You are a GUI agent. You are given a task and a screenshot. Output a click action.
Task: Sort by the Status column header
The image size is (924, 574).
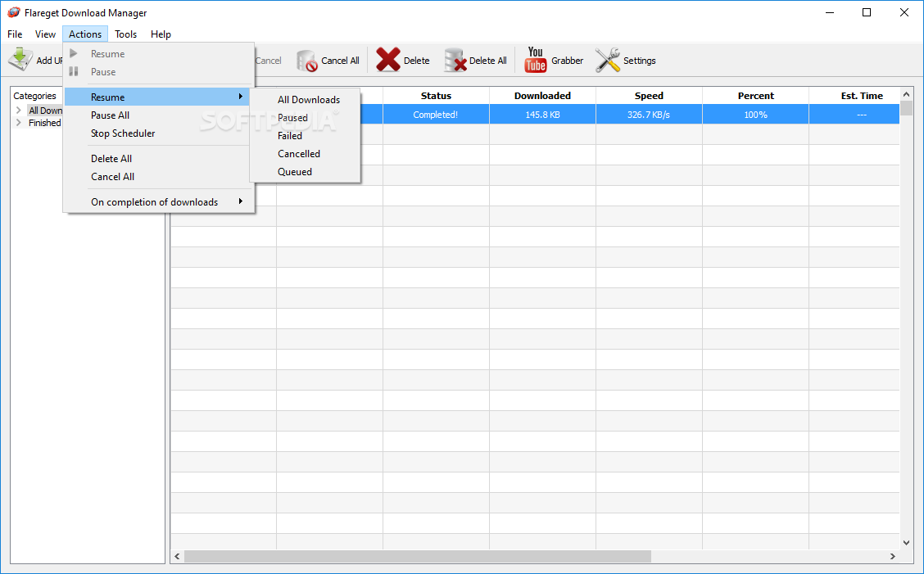436,96
